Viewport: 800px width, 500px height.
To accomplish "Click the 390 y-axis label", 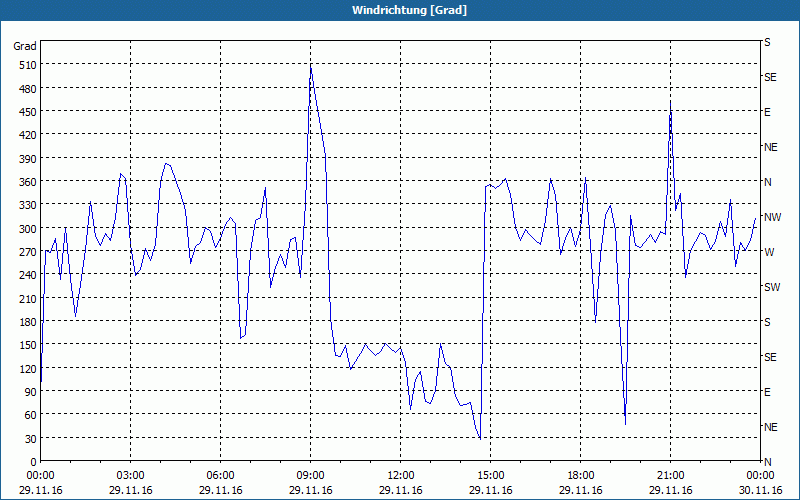I will (28, 159).
